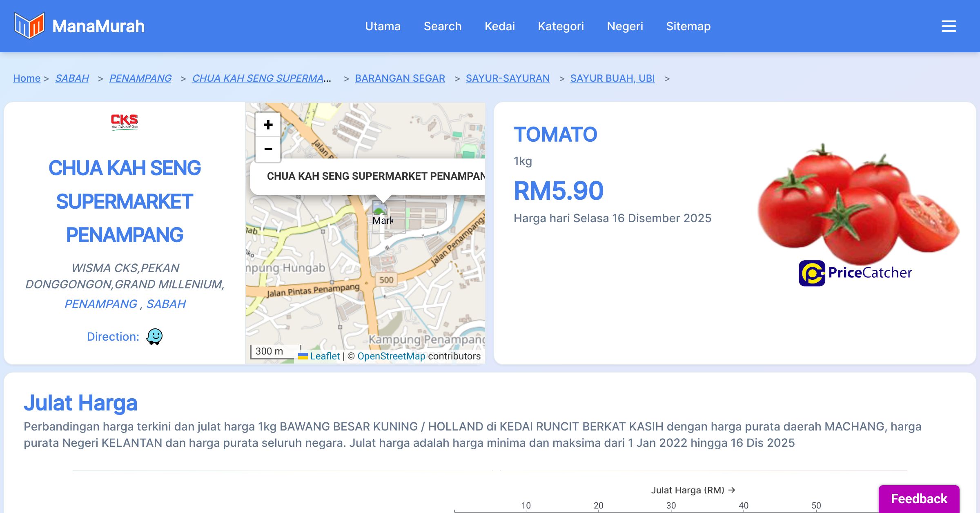
Task: Open Kategori in the navigation
Action: (561, 26)
